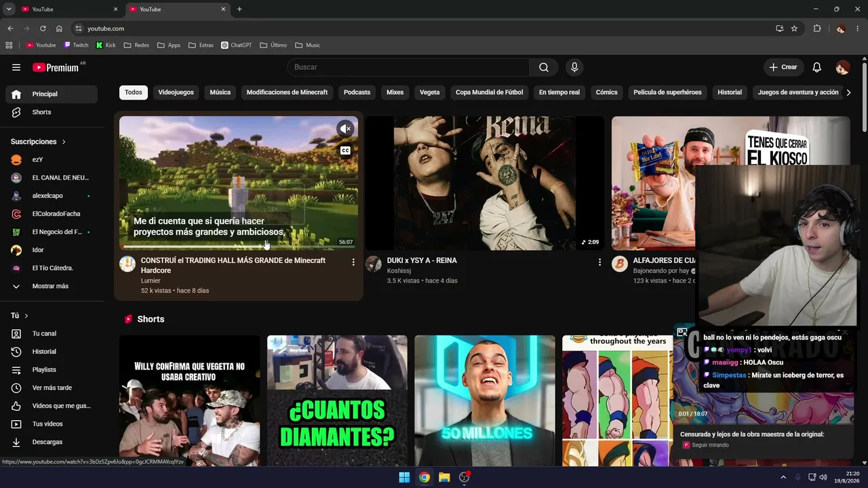Show hidden system tray icons

click(x=783, y=477)
